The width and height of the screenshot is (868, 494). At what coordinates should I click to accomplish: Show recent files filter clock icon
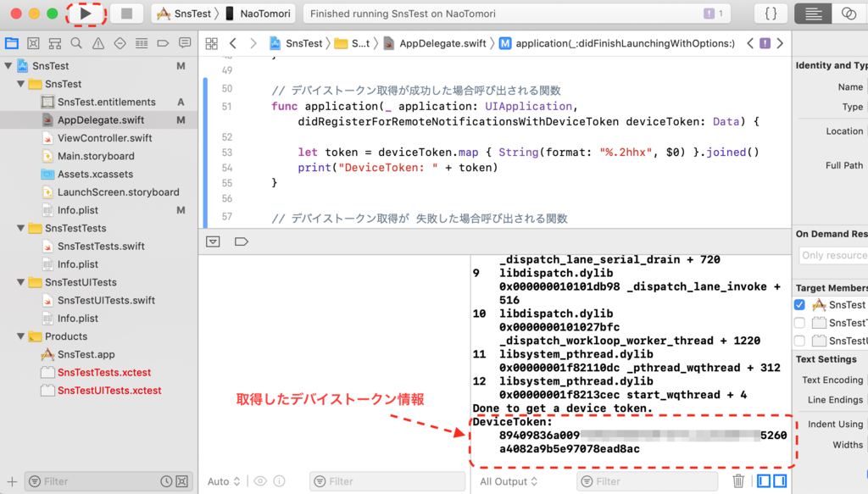tap(166, 481)
